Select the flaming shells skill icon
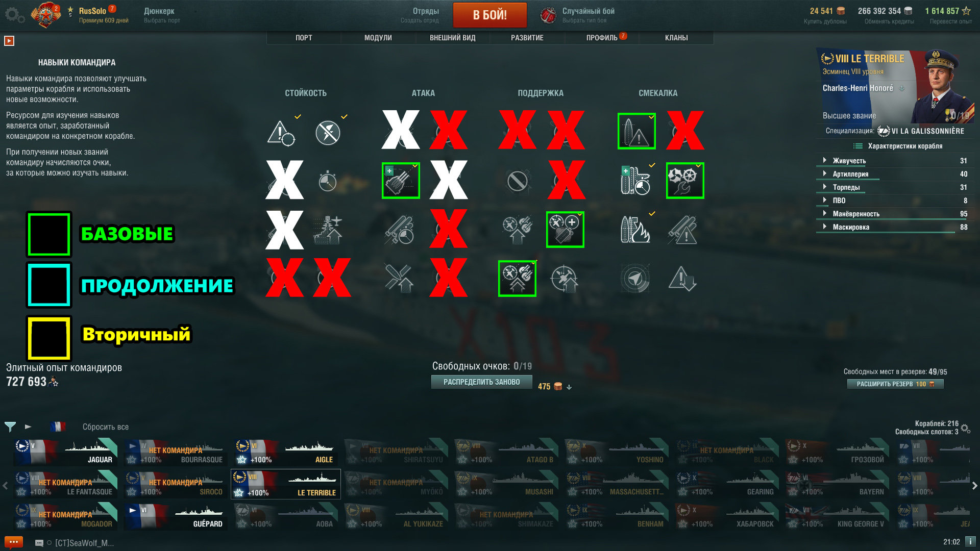Image resolution: width=980 pixels, height=551 pixels. [x=635, y=229]
